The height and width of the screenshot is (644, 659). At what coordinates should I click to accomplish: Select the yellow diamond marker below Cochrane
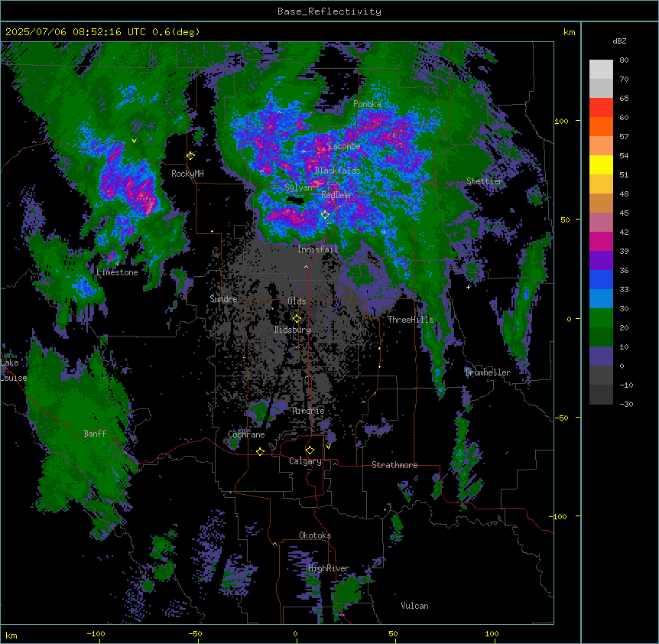[x=260, y=451]
